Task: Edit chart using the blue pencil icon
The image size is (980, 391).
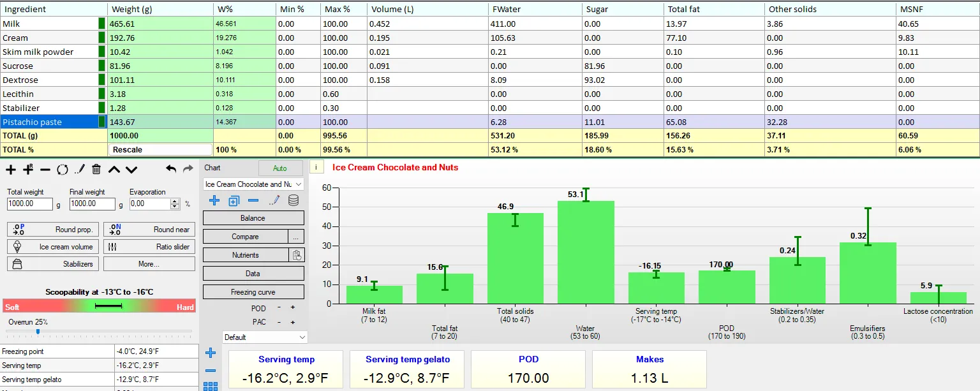Action: tap(274, 201)
